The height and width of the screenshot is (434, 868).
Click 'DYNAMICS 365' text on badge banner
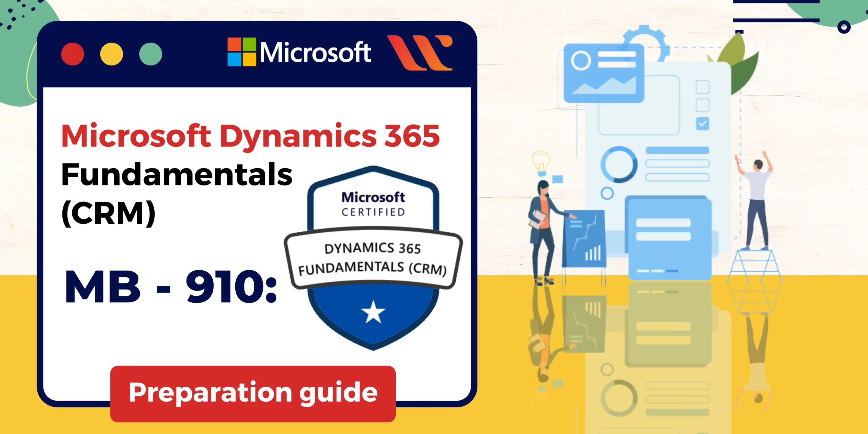click(x=373, y=248)
